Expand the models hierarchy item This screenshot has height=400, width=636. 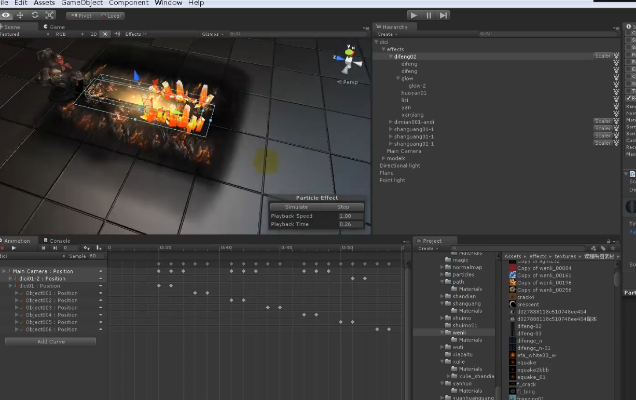383,158
